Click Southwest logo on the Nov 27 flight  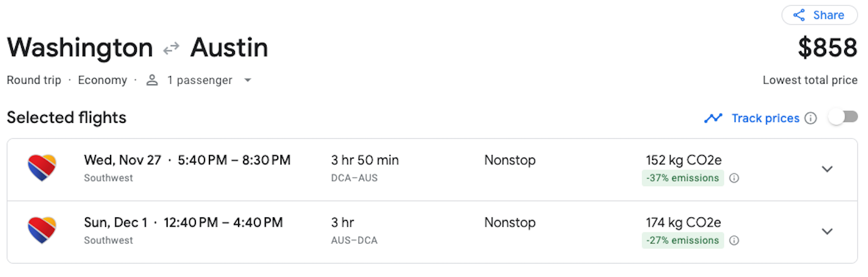point(42,168)
